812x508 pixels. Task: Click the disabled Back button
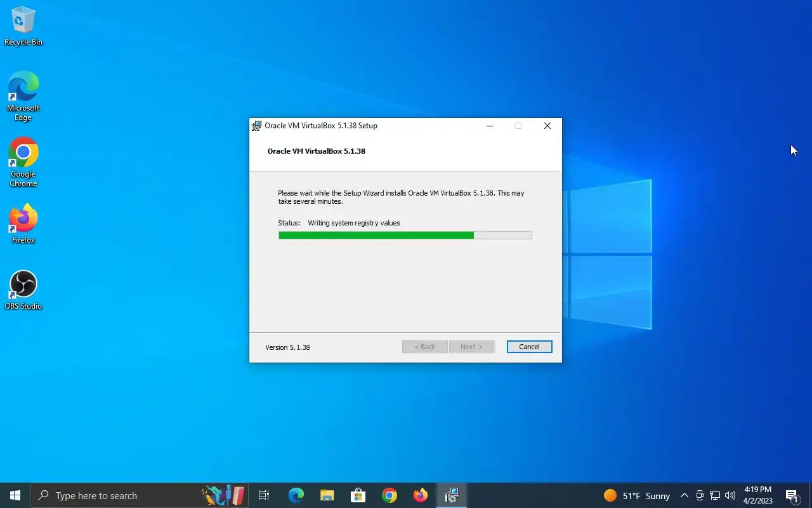tap(425, 347)
